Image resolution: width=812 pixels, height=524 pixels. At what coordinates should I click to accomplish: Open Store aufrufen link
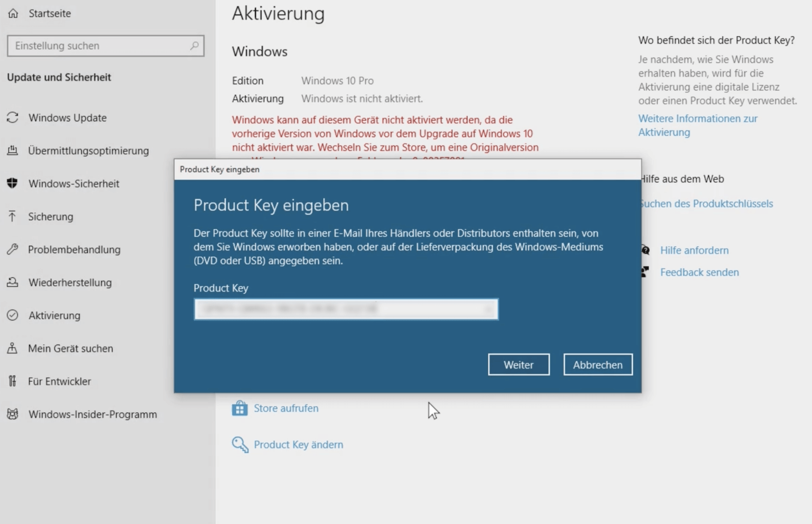point(286,408)
